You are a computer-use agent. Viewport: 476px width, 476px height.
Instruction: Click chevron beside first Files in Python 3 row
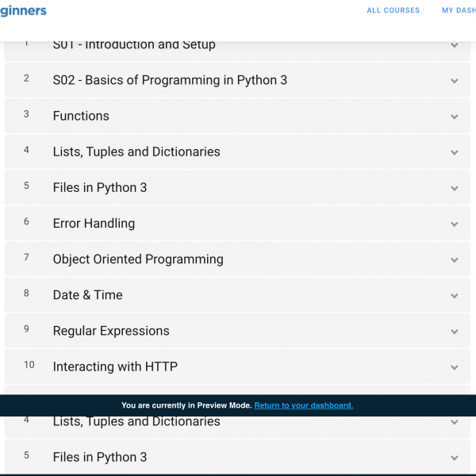point(454,189)
